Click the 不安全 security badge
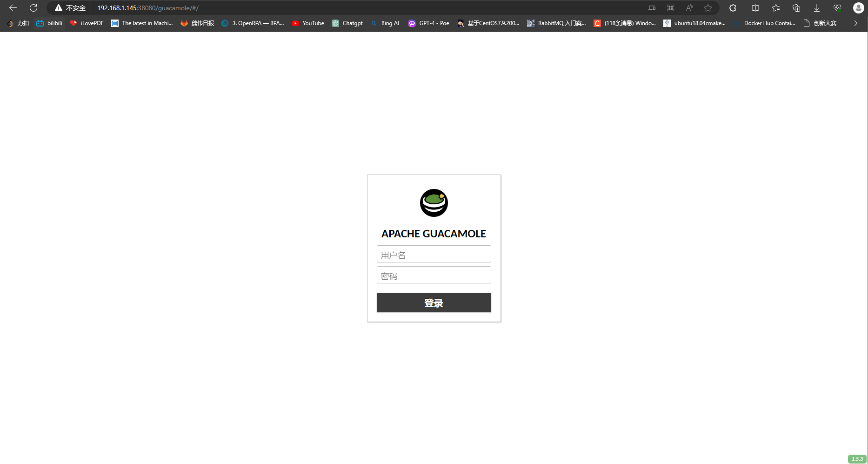This screenshot has width=868, height=464. point(70,8)
